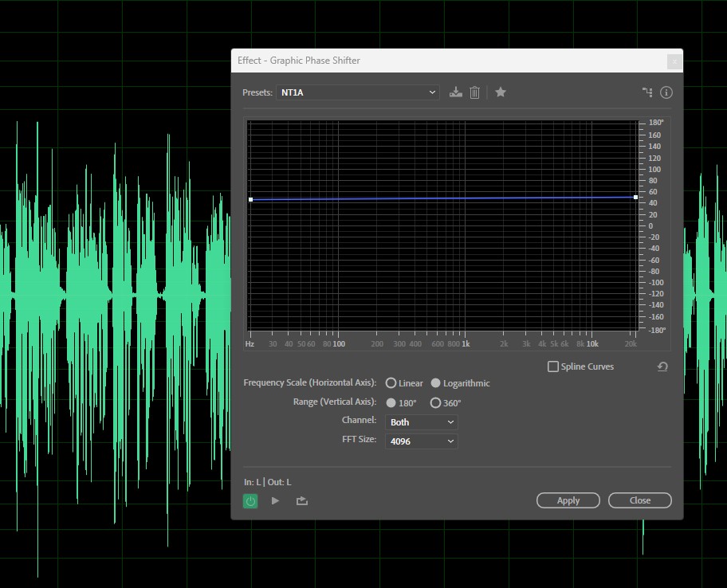727x588 pixels.
Task: Expand the Channel dropdown set to Both
Action: pos(421,422)
